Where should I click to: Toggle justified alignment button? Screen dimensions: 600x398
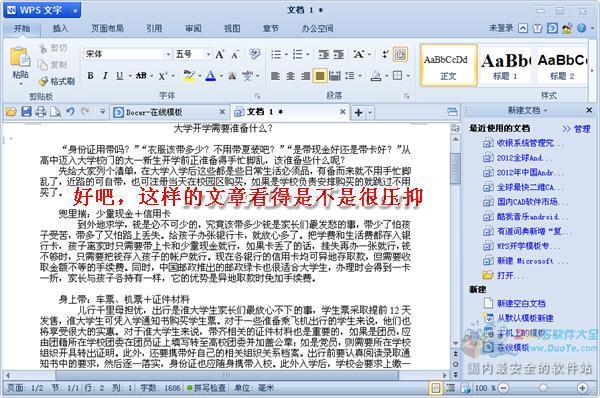pos(320,76)
